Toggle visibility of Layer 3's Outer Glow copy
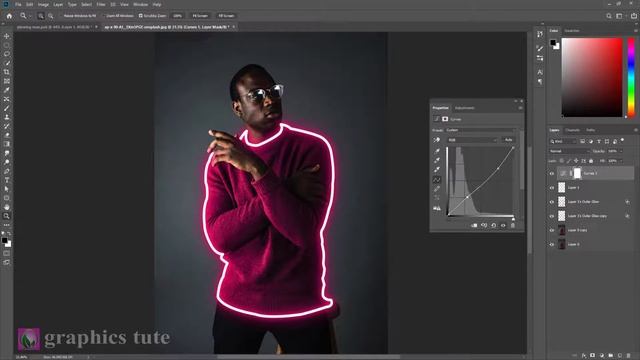The height and width of the screenshot is (360, 640). 552,216
